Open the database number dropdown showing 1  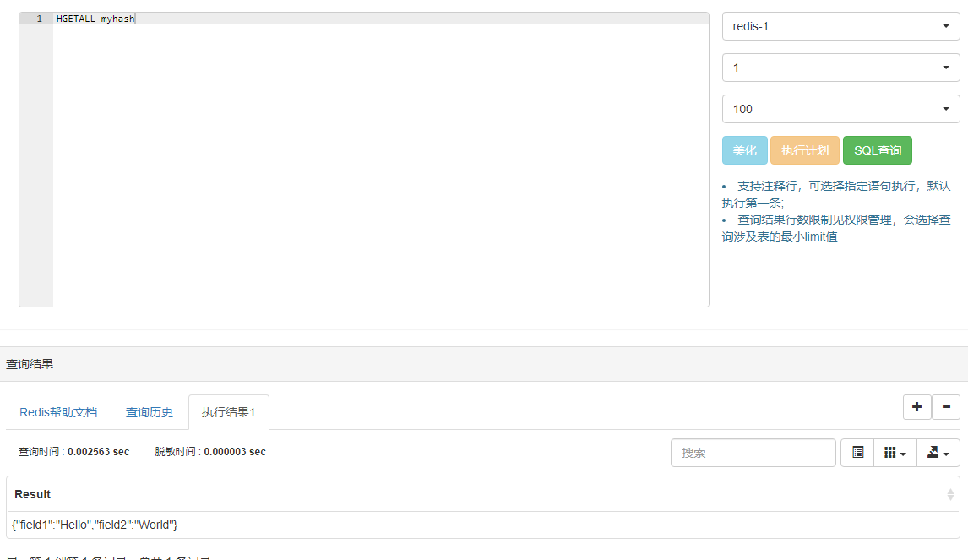click(840, 68)
